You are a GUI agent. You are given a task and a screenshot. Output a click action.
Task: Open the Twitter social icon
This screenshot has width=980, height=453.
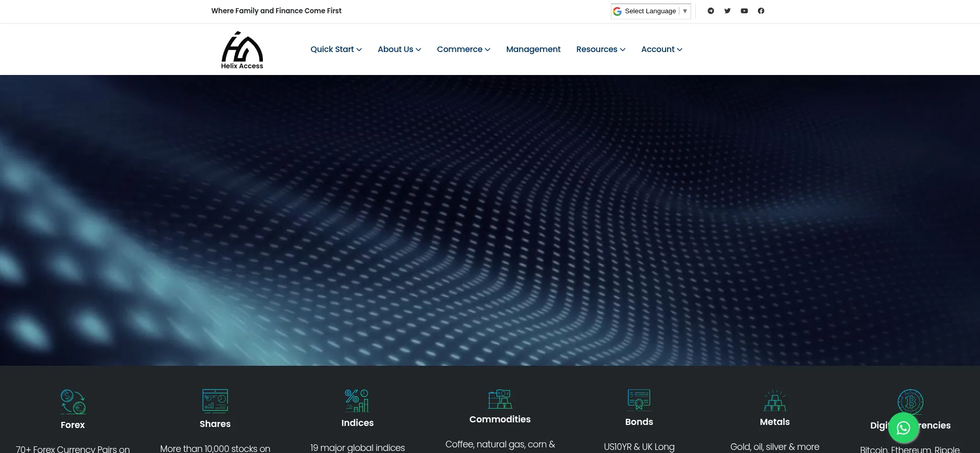(x=727, y=11)
